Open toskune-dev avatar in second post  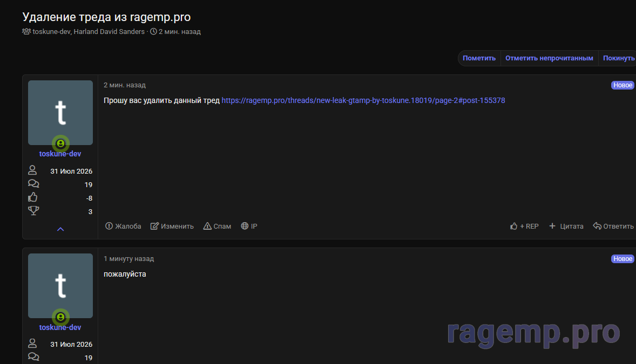point(60,286)
